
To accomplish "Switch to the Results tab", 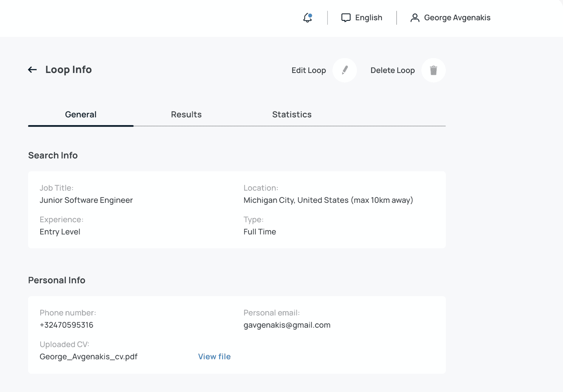I will pos(186,115).
